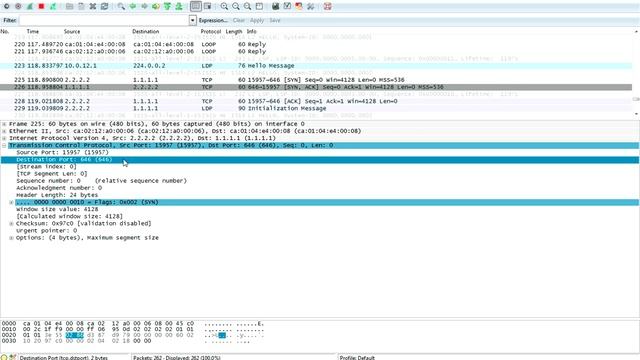Expand the Options: (4 bytes) node
The width and height of the screenshot is (640, 360).
tap(11, 238)
